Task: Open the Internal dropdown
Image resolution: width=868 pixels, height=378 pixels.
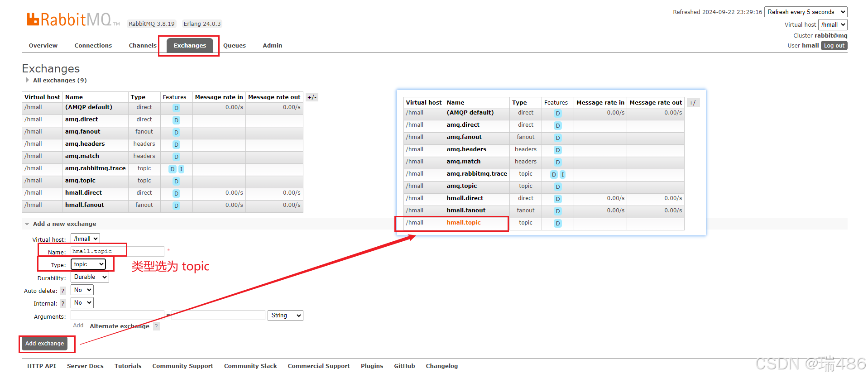Action: click(x=82, y=303)
